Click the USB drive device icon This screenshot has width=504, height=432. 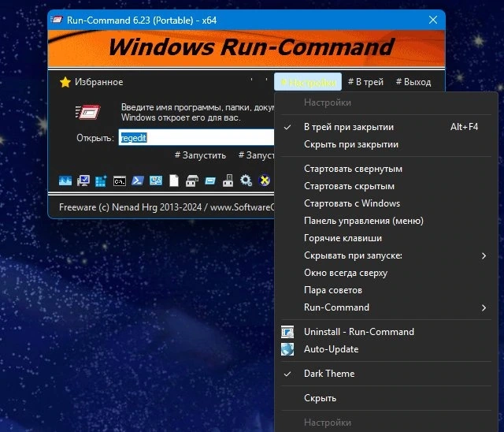pyautogui.click(x=228, y=181)
